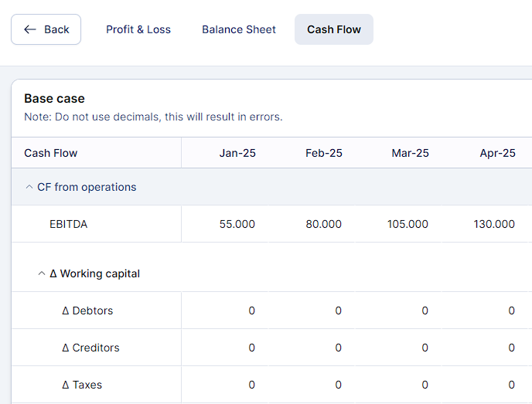The height and width of the screenshot is (404, 532).
Task: Collapse the Δ Working capital group
Action: pos(42,273)
